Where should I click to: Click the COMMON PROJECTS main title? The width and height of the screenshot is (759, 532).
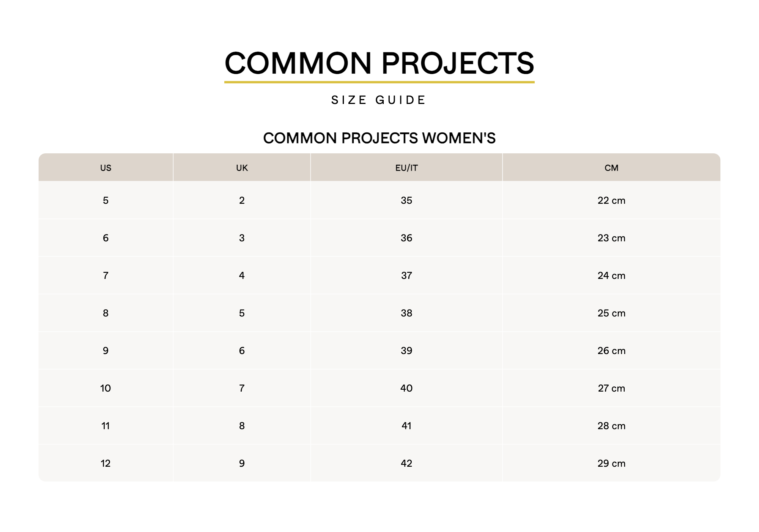[379, 63]
